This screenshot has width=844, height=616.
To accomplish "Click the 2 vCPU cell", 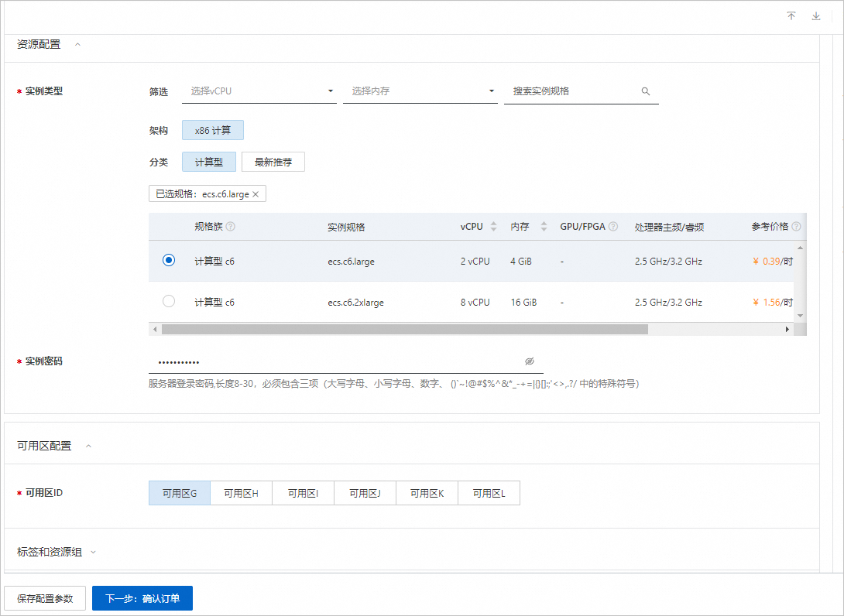I will coord(475,262).
